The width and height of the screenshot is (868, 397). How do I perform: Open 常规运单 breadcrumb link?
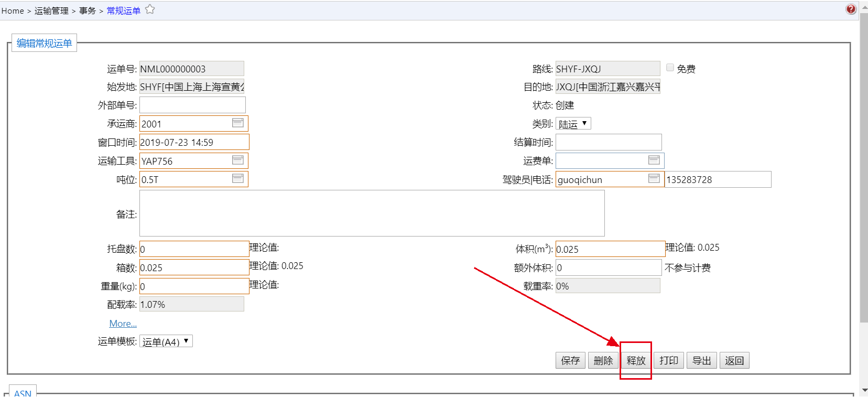(x=124, y=10)
